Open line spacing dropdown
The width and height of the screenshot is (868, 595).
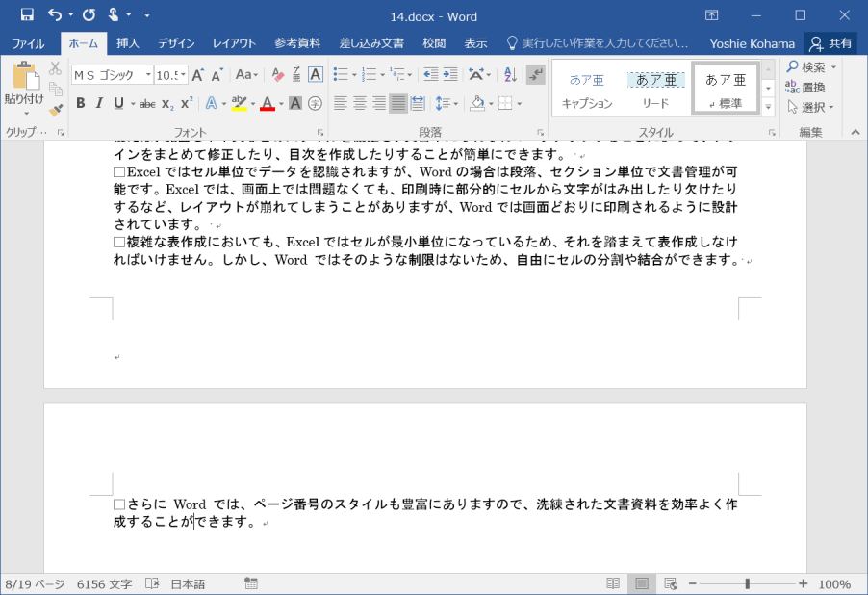(x=447, y=104)
